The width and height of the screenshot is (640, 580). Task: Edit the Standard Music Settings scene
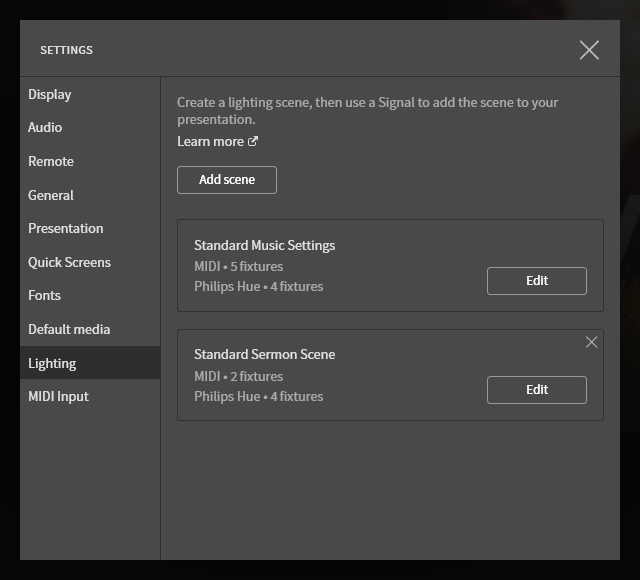coord(537,281)
